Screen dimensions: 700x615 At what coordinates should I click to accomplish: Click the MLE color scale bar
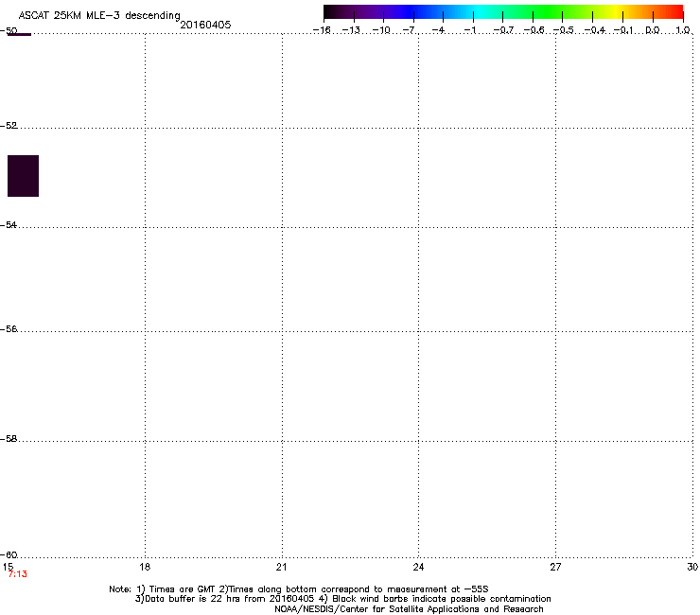pyautogui.click(x=503, y=12)
